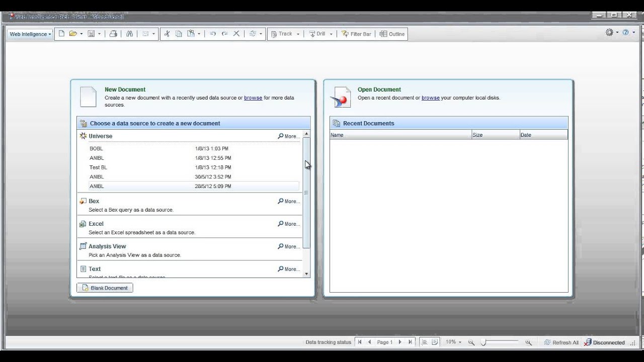
Task: Click the Undo arrow icon
Action: pos(213,34)
